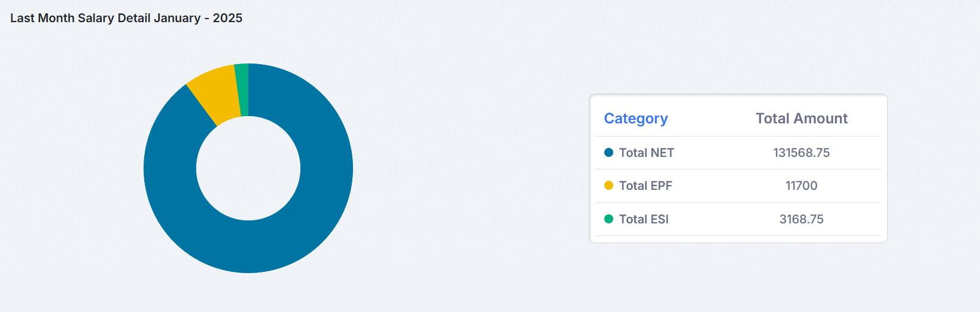Click the bottom of the blue donut ring
Image resolution: width=980 pixels, height=312 pixels.
[248, 247]
